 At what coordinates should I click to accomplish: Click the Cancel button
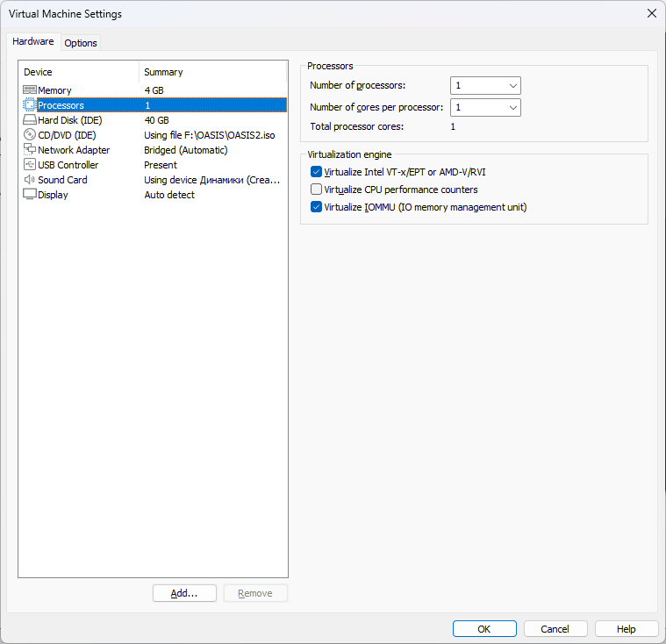[x=555, y=629]
